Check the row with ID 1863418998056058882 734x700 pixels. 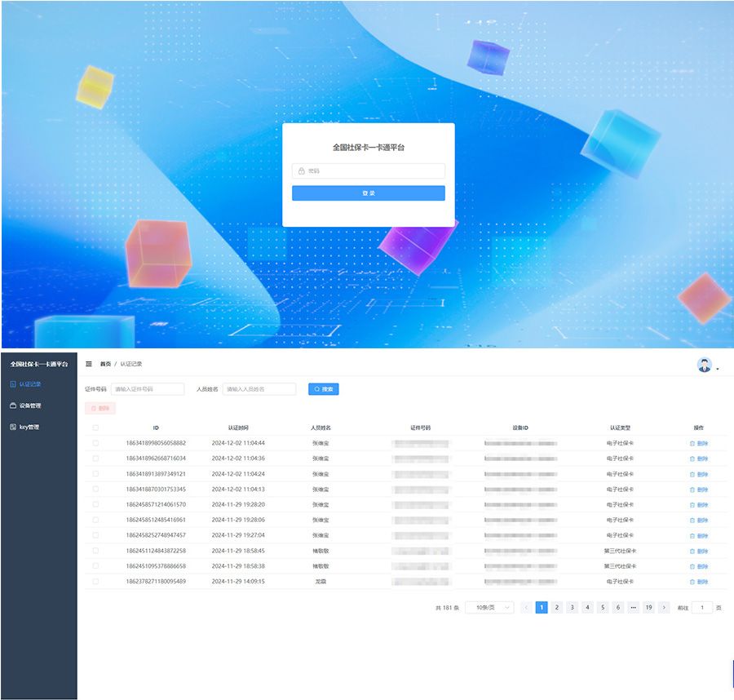click(95, 443)
